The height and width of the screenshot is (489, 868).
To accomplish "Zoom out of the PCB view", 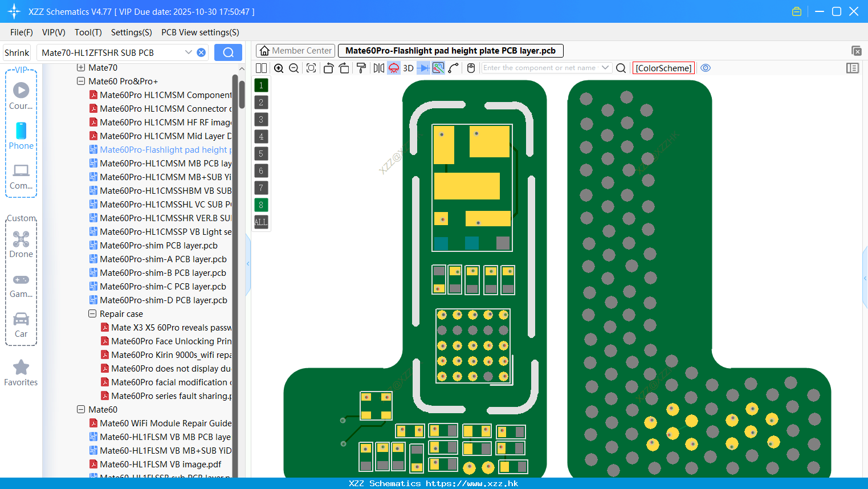I will click(294, 68).
